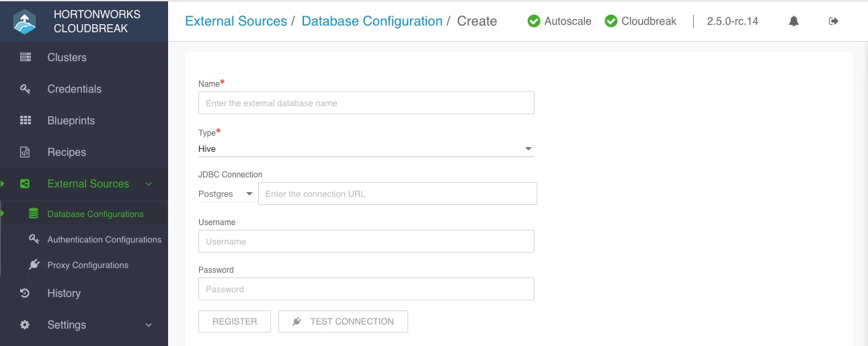This screenshot has width=868, height=346.
Task: Click the Authentication Configurations key icon
Action: click(x=34, y=239)
